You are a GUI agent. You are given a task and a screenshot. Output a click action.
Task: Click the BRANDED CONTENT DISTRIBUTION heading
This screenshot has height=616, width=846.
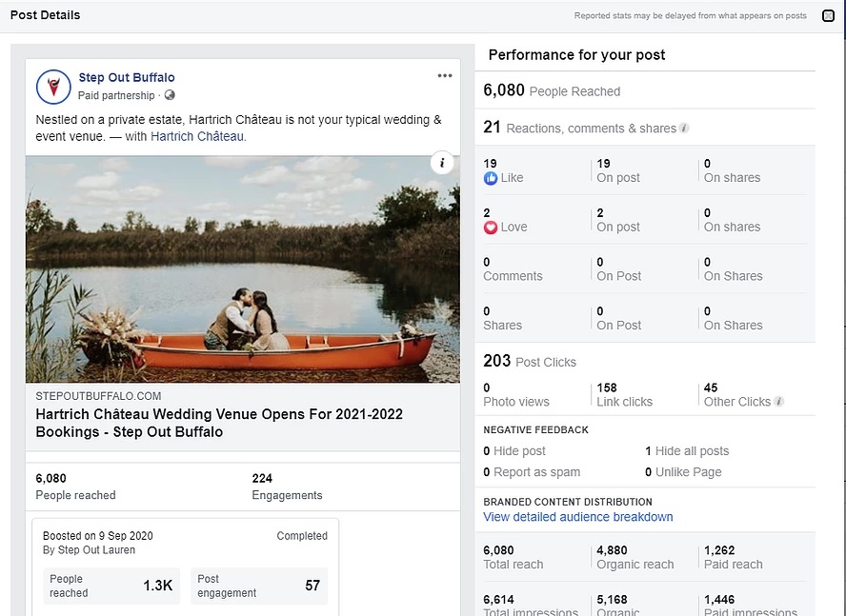568,502
